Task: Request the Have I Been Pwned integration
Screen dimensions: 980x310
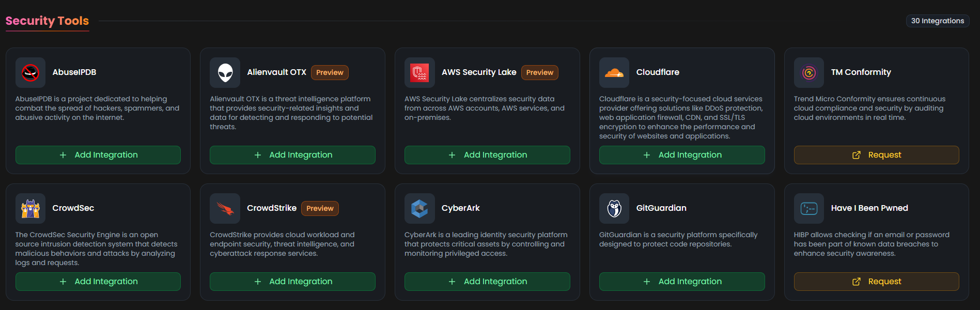Action: (877, 282)
